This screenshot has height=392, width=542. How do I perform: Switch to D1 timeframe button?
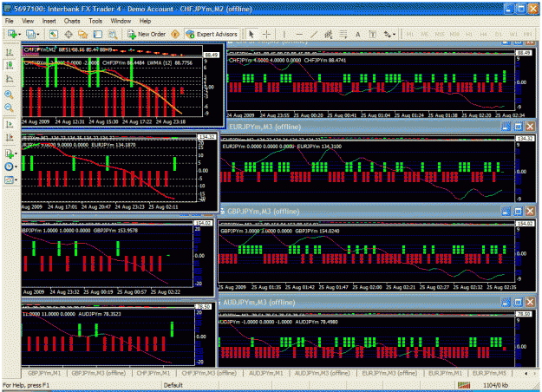[x=499, y=34]
